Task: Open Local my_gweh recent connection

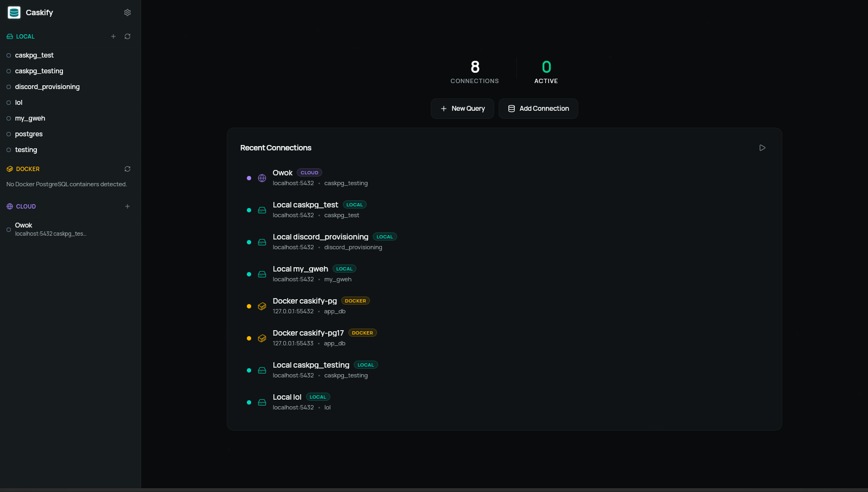Action: pyautogui.click(x=505, y=274)
